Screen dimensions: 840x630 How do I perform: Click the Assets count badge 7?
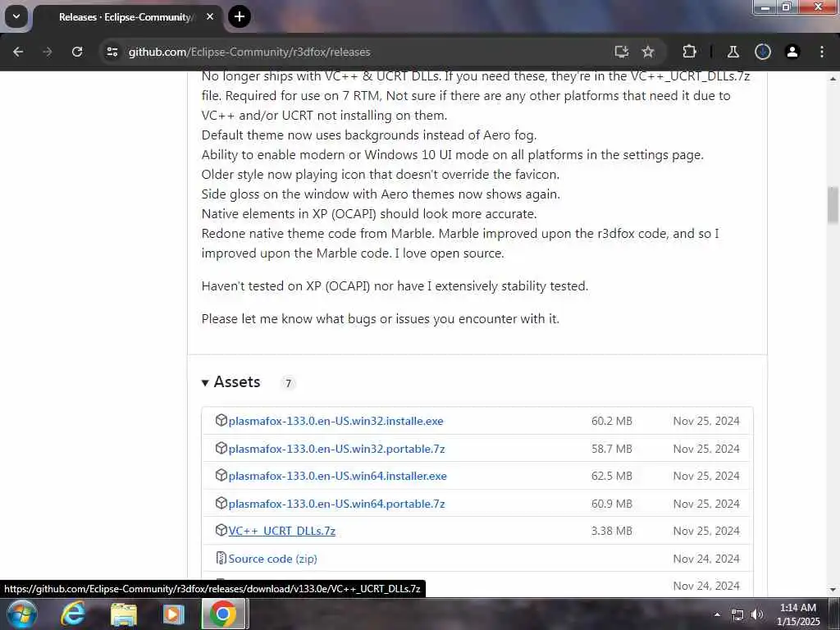(x=288, y=383)
